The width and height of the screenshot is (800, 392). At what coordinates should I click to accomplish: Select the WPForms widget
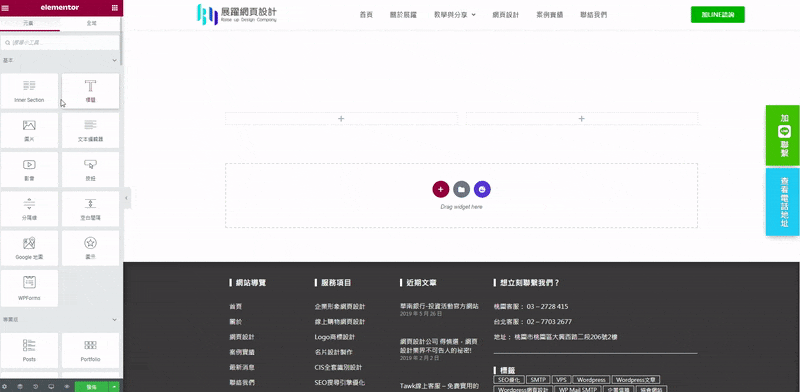point(30,288)
